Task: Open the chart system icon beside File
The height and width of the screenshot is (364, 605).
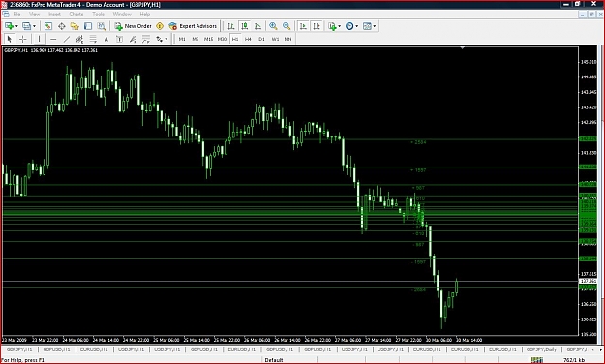Action: tap(6, 14)
